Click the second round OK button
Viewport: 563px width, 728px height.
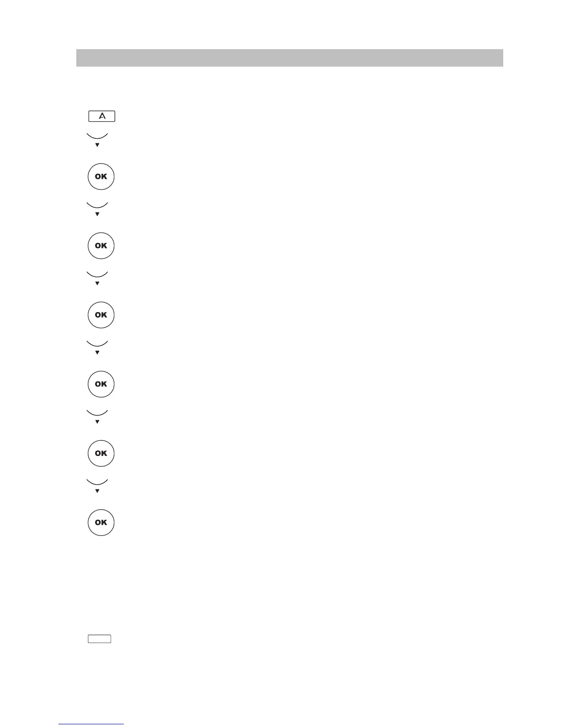coord(101,246)
